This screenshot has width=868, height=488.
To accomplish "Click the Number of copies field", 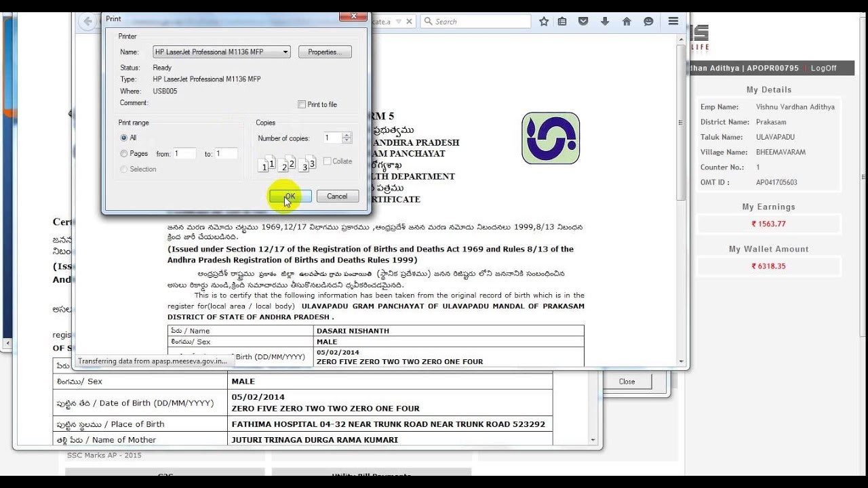I will [x=332, y=138].
